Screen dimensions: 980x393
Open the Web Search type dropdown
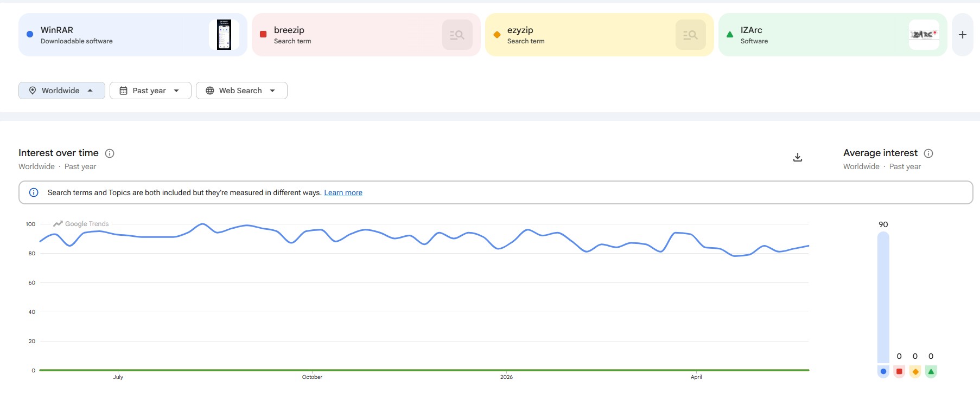point(241,91)
